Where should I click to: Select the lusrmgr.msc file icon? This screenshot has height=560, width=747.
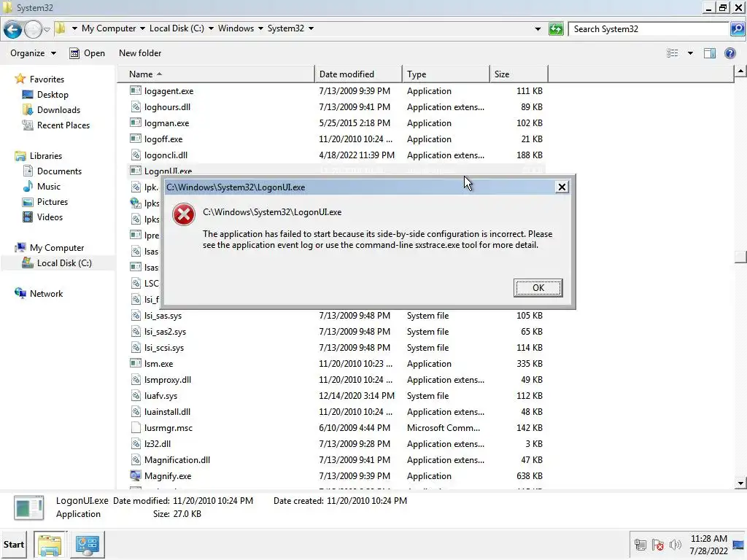pos(135,427)
